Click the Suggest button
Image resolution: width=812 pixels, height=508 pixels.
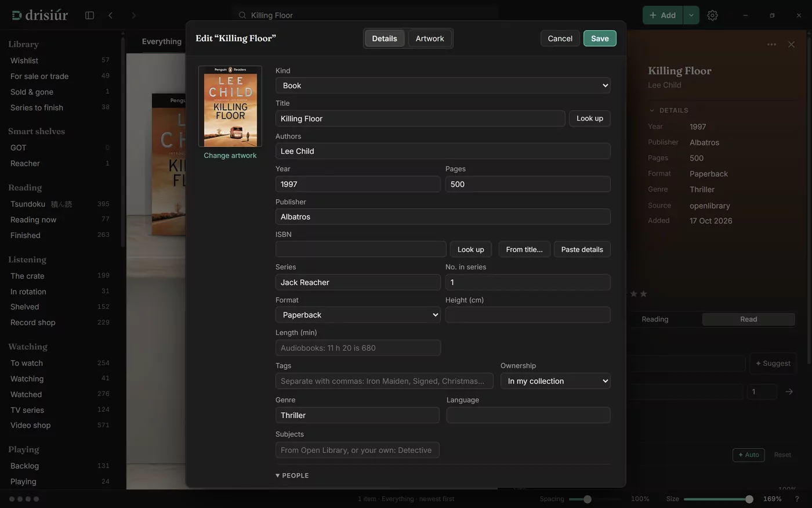773,363
